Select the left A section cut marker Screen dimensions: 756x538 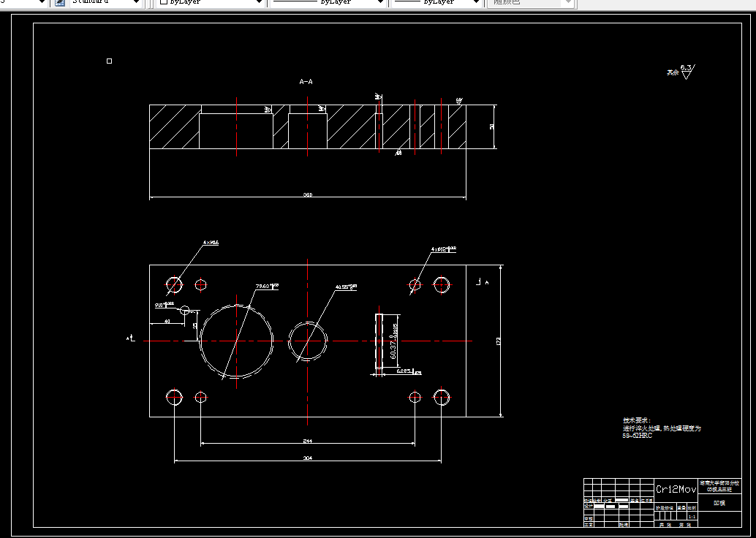tap(131, 338)
